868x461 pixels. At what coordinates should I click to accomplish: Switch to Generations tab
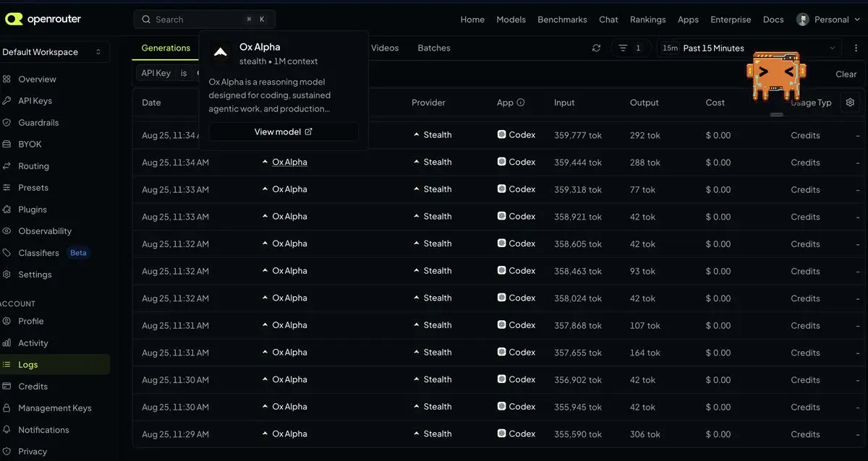point(166,48)
